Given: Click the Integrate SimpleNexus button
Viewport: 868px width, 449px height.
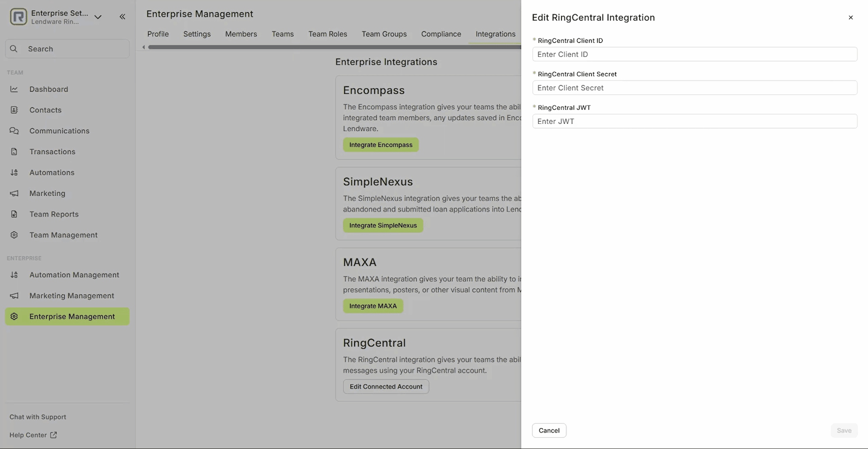Looking at the screenshot, I should click(383, 225).
